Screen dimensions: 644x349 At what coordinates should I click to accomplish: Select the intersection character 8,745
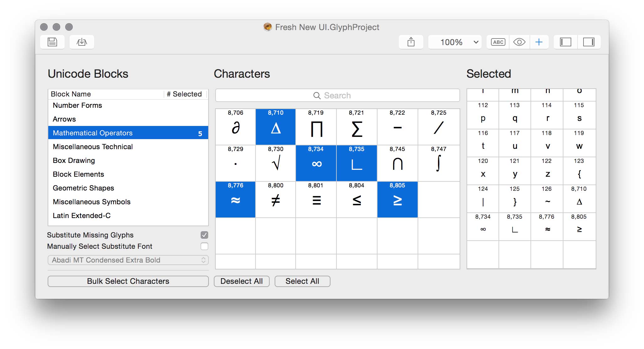(x=398, y=163)
